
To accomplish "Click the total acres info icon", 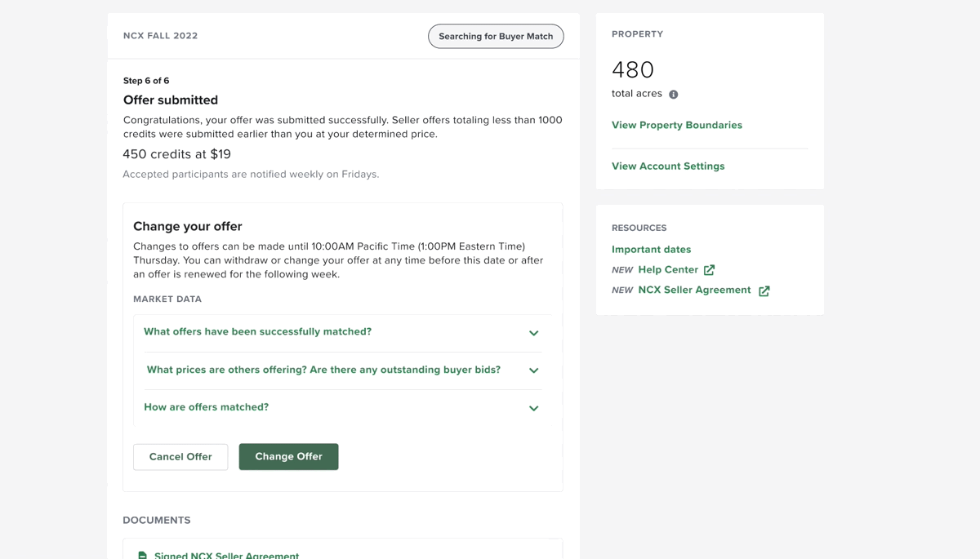I will click(674, 95).
